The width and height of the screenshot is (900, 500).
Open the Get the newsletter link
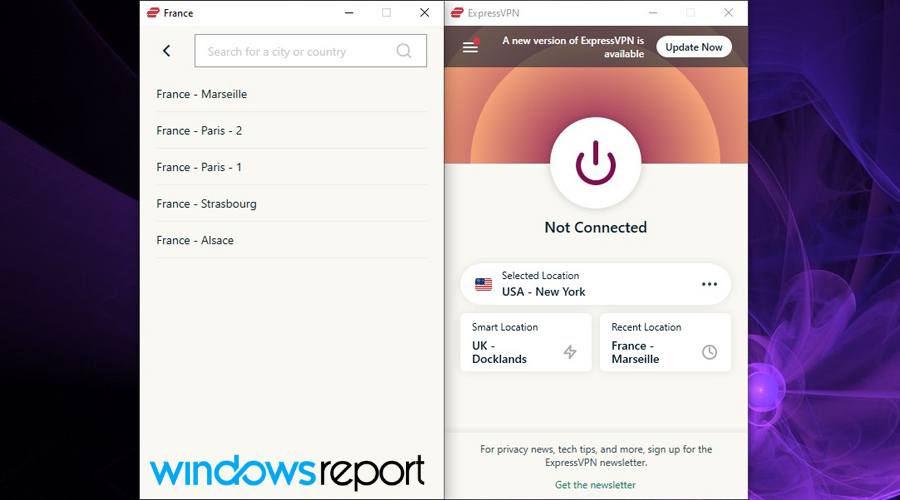[x=595, y=485]
